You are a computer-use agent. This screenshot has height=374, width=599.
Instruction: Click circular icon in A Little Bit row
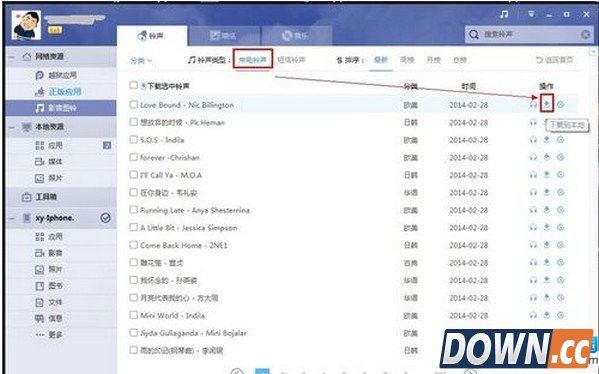560,227
